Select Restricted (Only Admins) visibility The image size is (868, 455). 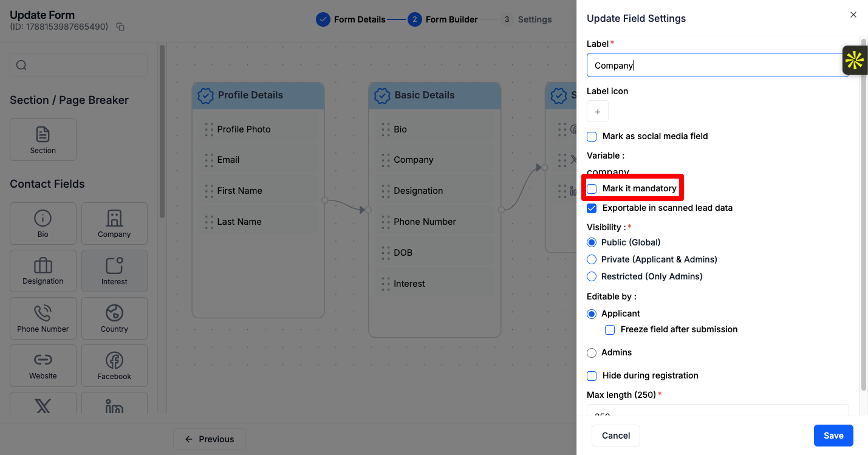coord(592,276)
